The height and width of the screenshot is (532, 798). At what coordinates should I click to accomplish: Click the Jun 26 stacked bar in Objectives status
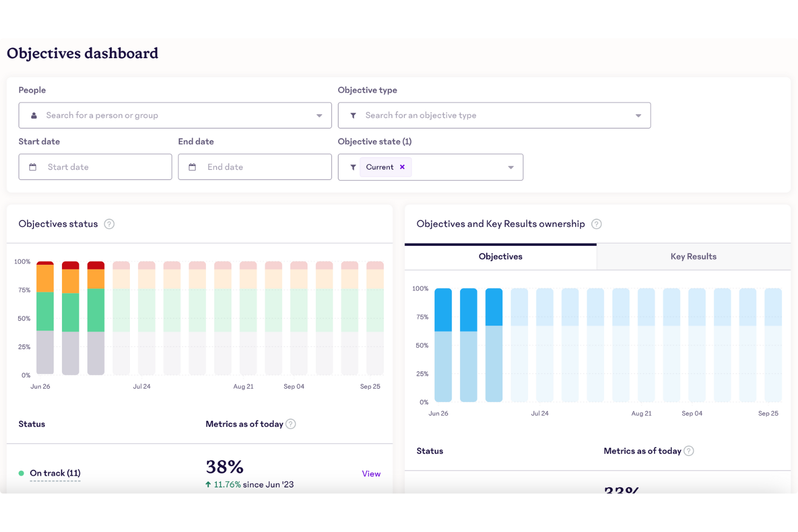tap(45, 318)
